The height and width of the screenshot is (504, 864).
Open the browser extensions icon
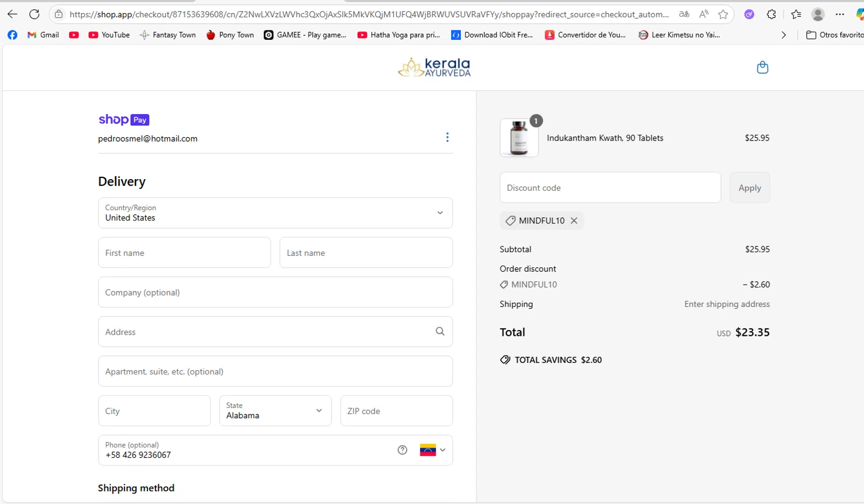pos(771,14)
